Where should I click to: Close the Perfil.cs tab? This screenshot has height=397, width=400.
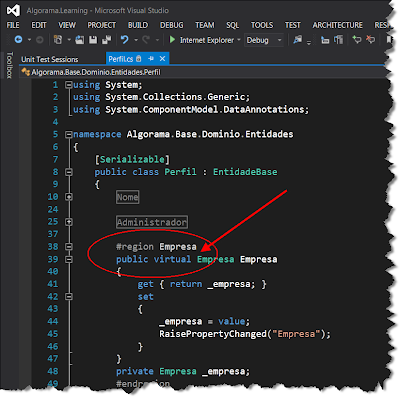click(x=162, y=59)
